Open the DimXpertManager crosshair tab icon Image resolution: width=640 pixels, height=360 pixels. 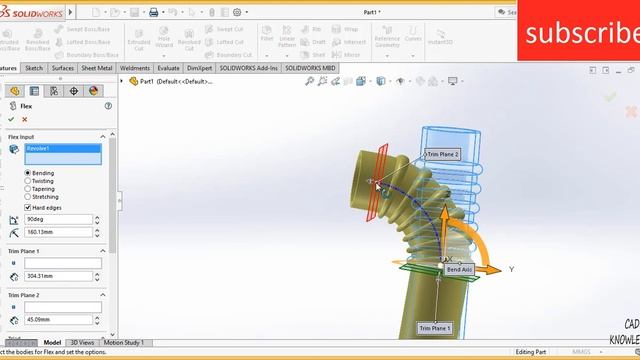tap(74, 91)
